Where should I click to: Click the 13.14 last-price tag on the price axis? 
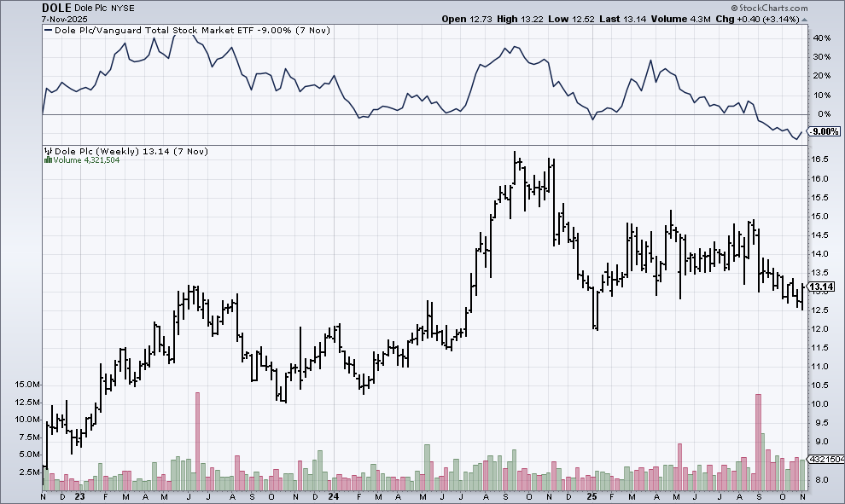click(x=821, y=287)
